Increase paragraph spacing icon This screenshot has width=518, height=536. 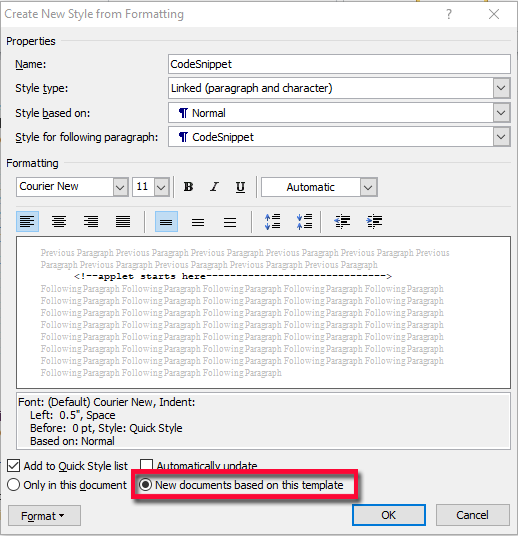tap(273, 222)
